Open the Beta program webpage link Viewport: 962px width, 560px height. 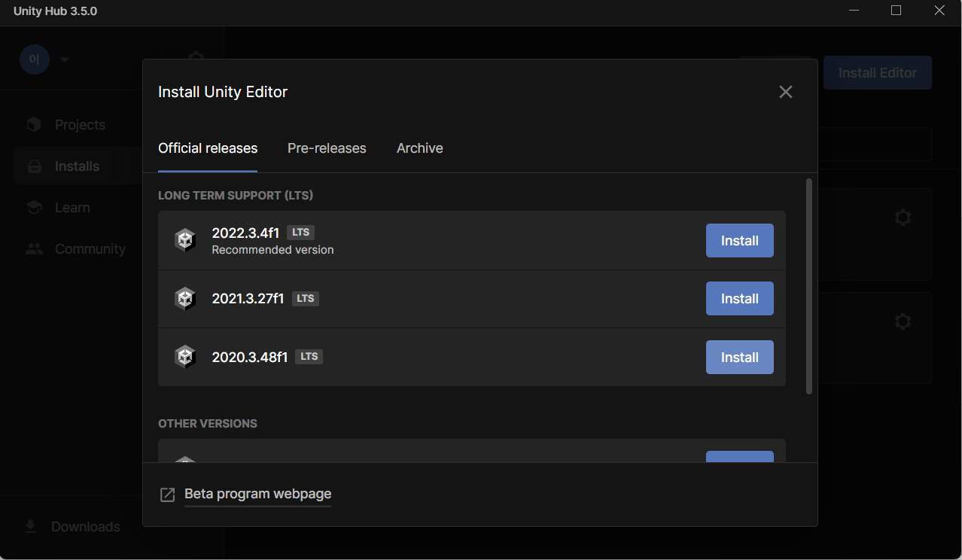pos(258,494)
